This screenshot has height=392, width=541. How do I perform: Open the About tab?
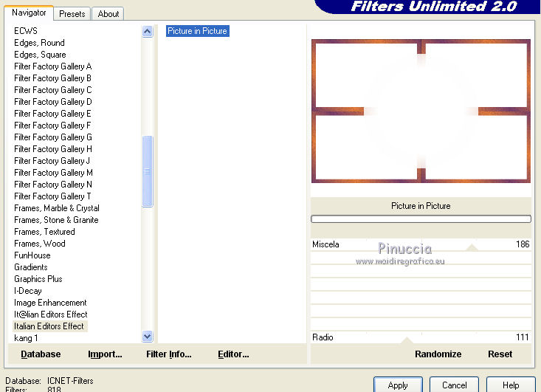[x=108, y=14]
